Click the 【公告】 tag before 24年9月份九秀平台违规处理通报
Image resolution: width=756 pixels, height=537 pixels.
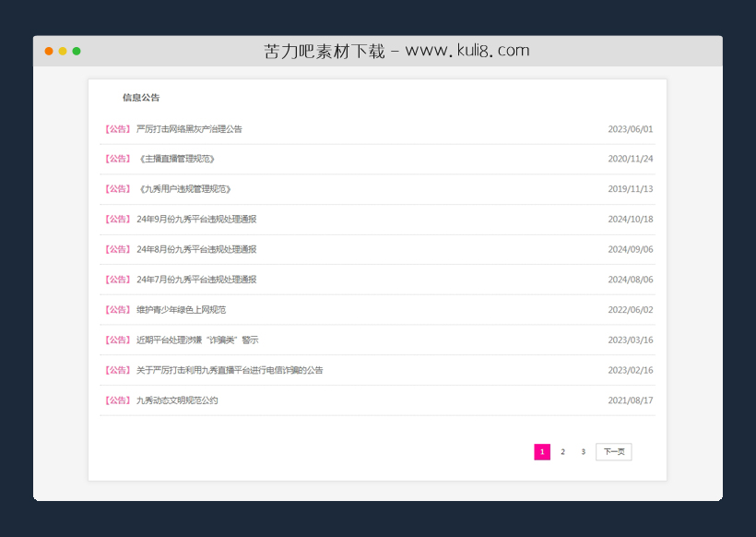[x=117, y=219]
